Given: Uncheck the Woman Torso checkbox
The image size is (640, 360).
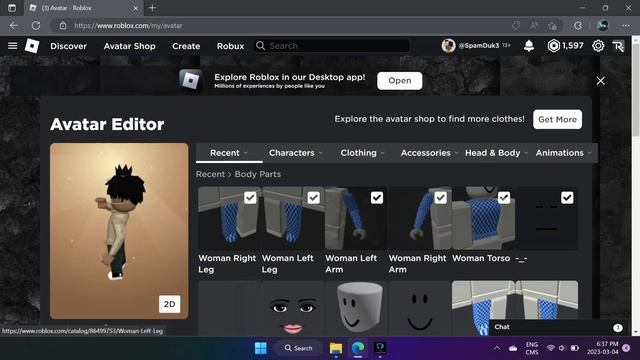Looking at the screenshot, I should tap(504, 198).
